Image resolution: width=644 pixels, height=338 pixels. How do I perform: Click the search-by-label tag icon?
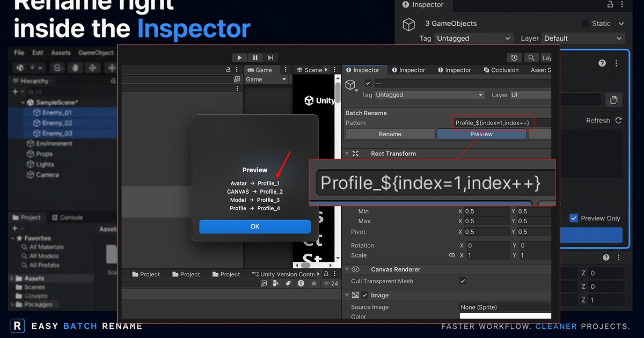point(288,283)
